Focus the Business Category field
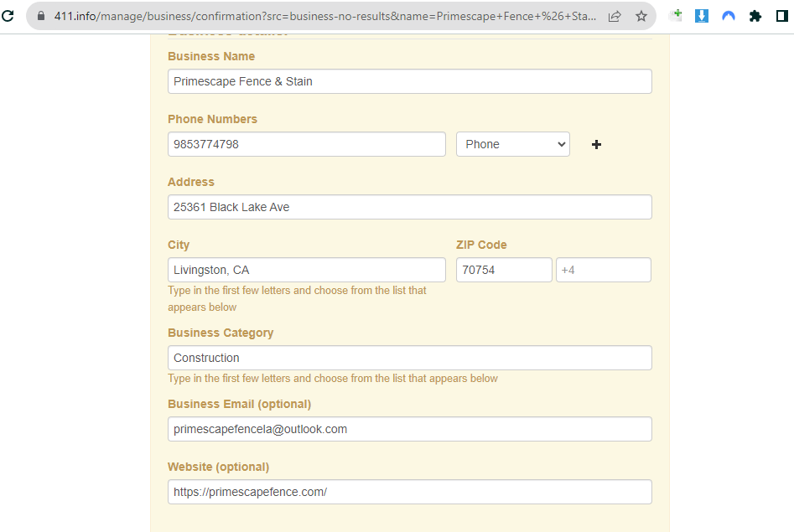This screenshot has height=532, width=794. (409, 358)
